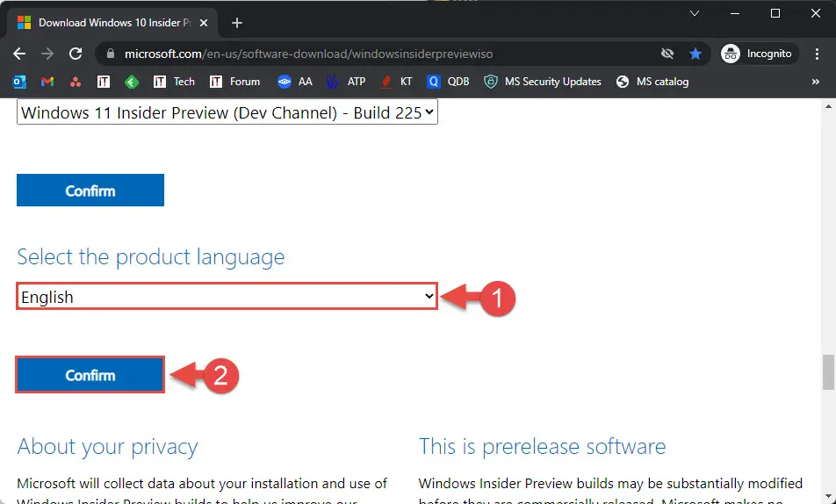
Task: Click the 'This is prerelease software' heading
Action: 542,446
